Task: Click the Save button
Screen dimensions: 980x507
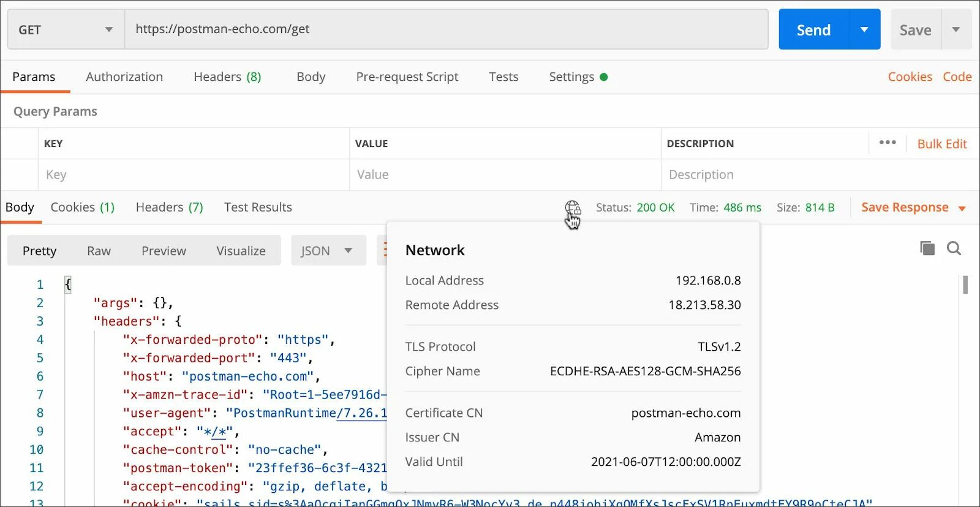Action: pos(915,29)
